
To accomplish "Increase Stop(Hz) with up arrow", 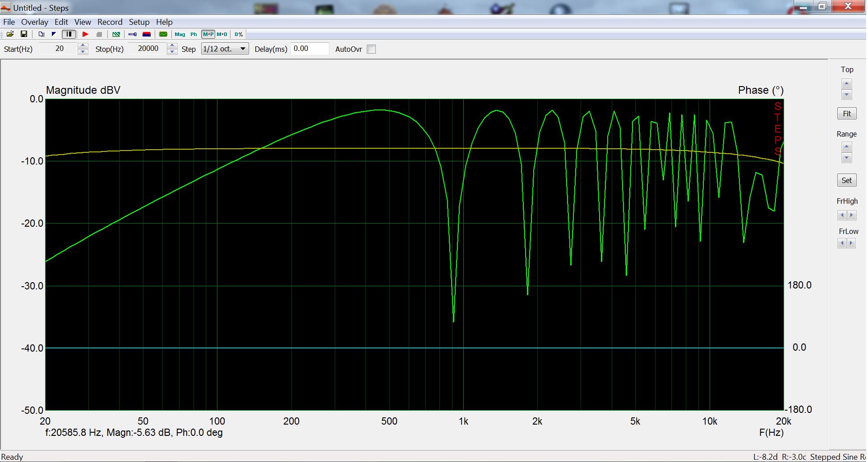I will coord(172,46).
